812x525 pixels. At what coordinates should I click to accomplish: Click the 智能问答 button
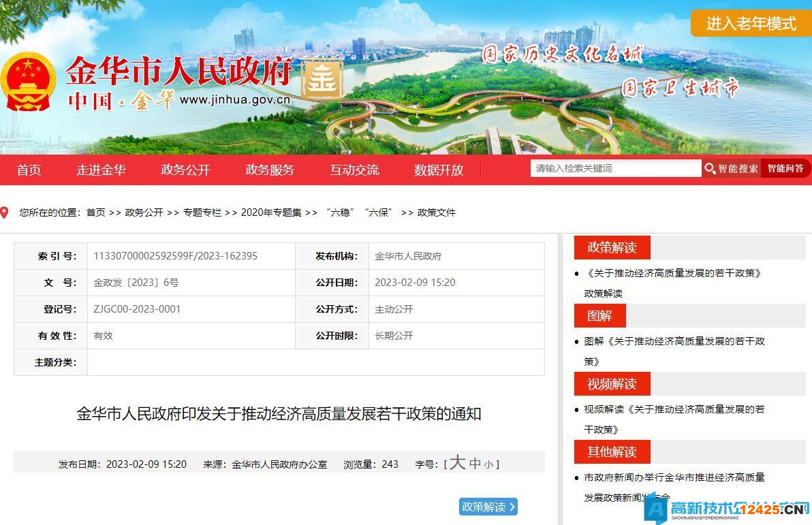[x=785, y=168]
